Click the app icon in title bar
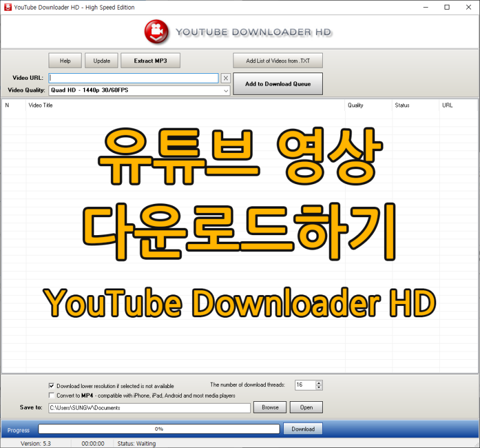 pyautogui.click(x=8, y=7)
